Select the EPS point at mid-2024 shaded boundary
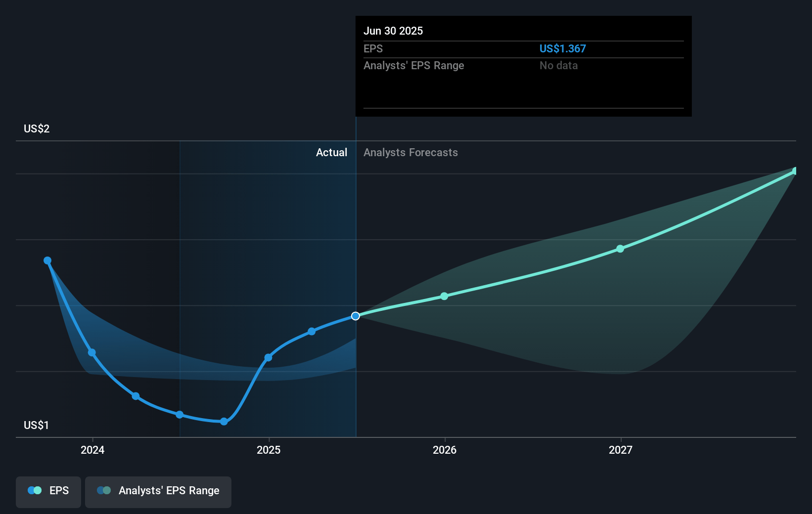812x514 pixels. pos(180,415)
